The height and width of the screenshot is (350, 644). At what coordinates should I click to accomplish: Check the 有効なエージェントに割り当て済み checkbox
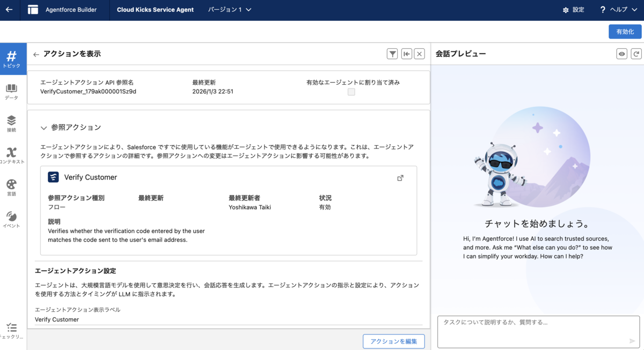click(351, 92)
